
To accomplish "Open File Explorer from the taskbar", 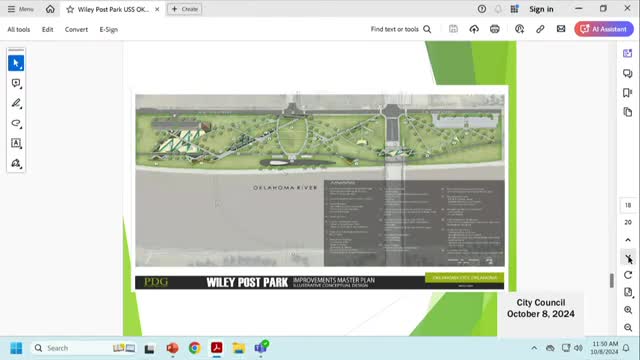I will pos(239,348).
